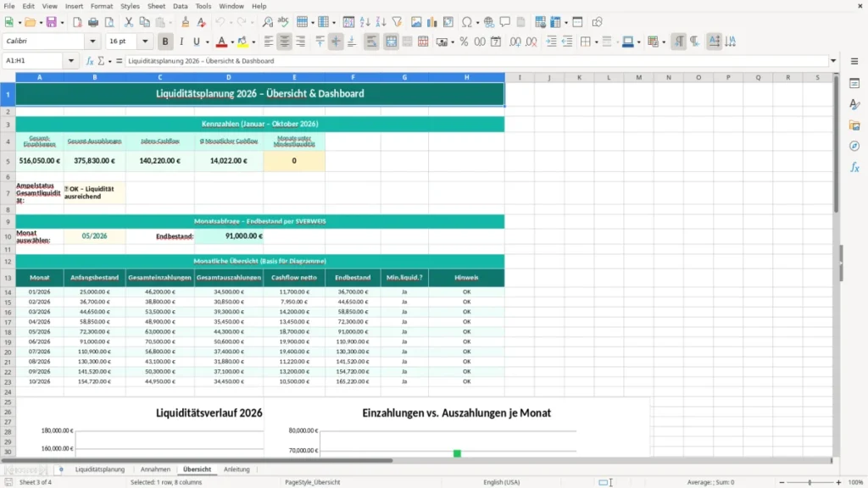This screenshot has width=868, height=488.
Task: Format as Date
Action: click(x=496, y=42)
